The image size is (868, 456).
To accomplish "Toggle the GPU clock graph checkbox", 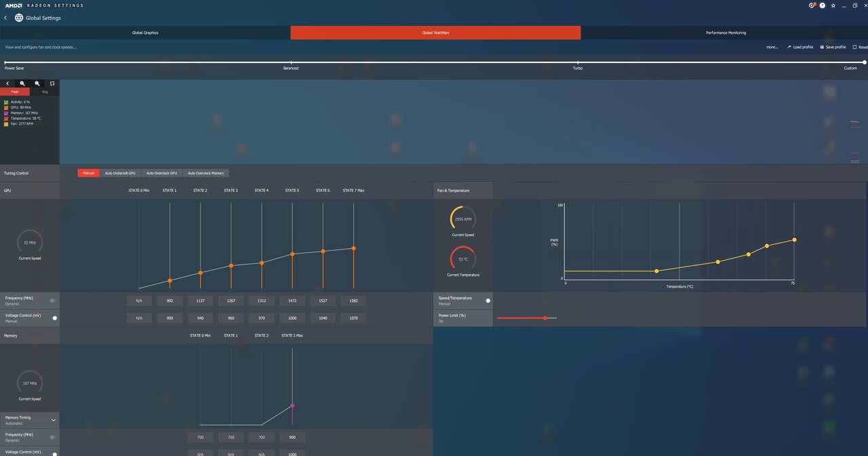I will (6, 107).
